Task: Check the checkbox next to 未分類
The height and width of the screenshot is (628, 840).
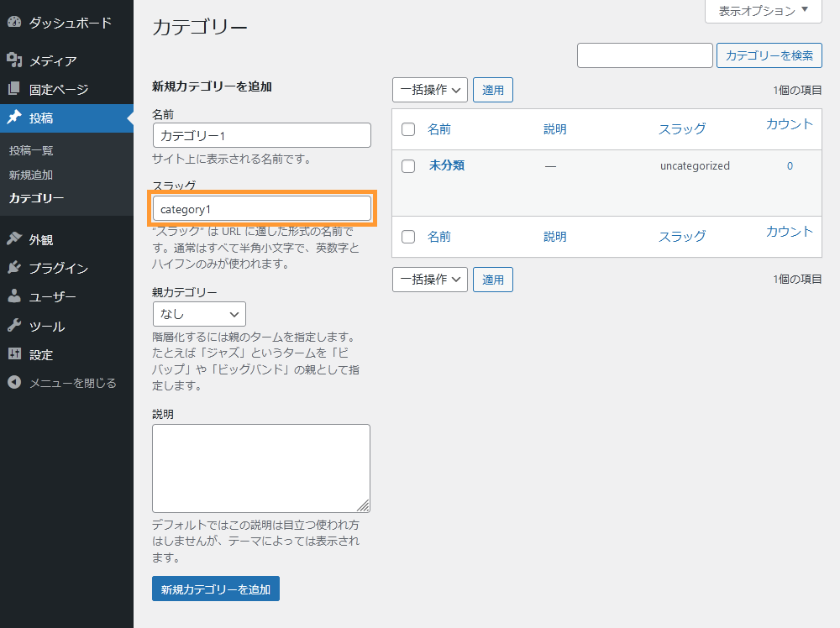Action: pos(408,165)
